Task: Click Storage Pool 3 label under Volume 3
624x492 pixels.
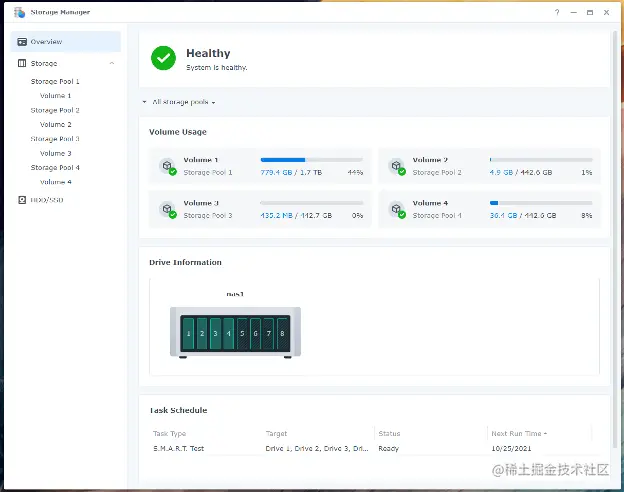Action: click(x=207, y=215)
